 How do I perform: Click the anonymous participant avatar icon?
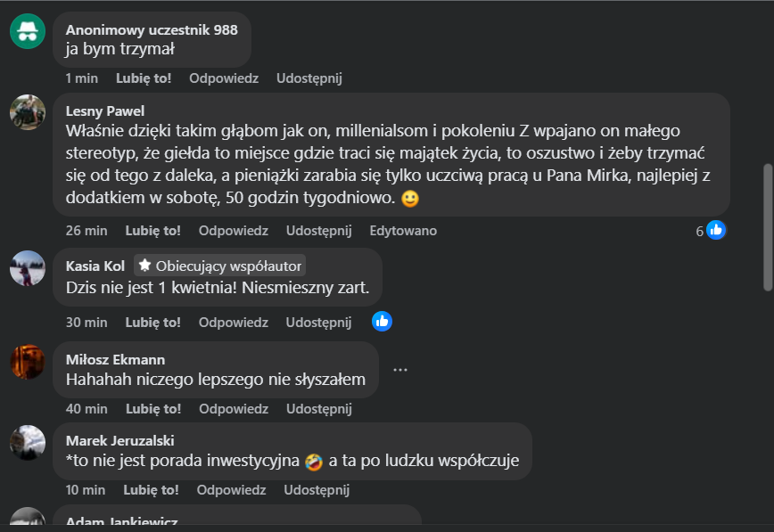tap(28, 31)
